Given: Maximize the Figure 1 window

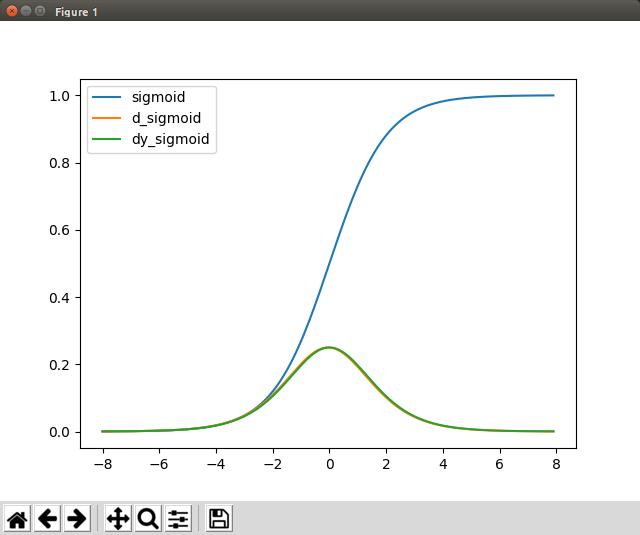Looking at the screenshot, I should pyautogui.click(x=40, y=11).
